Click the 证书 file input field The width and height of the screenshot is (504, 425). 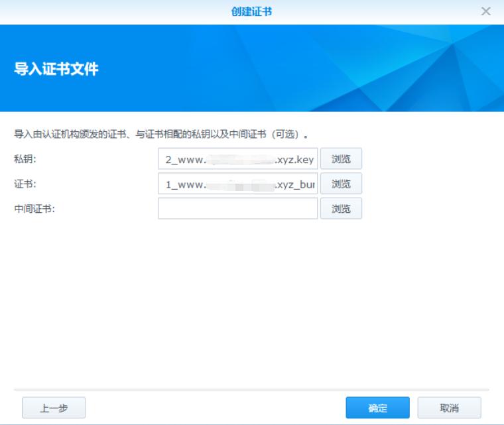(x=238, y=184)
